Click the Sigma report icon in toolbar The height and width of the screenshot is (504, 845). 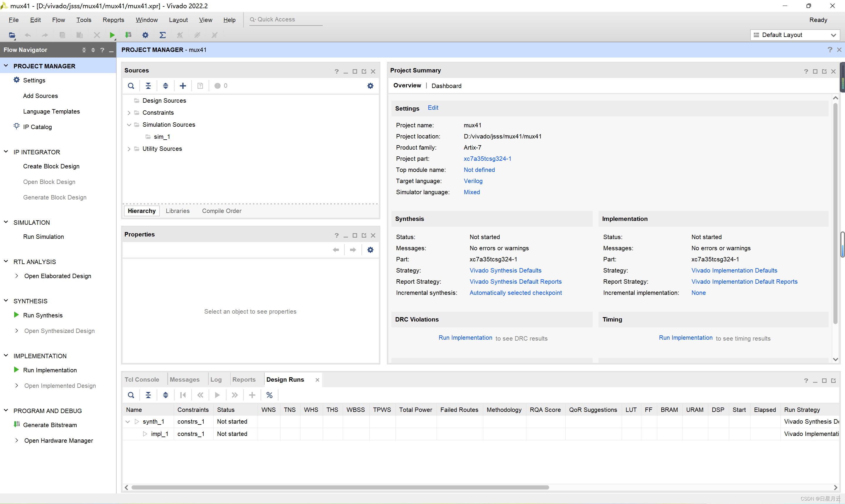(x=163, y=35)
